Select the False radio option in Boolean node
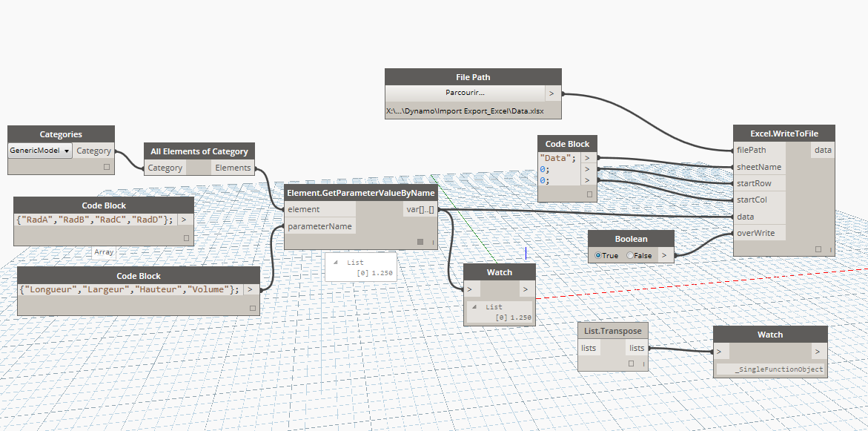Screen dimensions: 868x431 pyautogui.click(x=630, y=255)
